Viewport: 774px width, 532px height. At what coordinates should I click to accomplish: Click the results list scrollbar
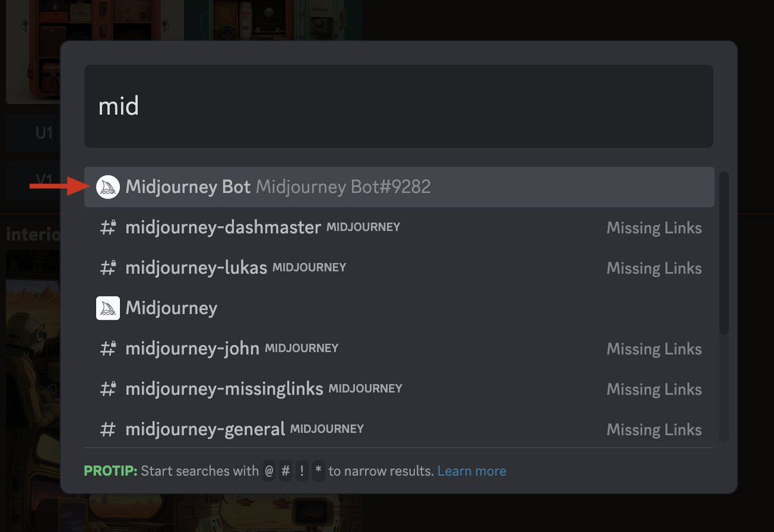click(724, 251)
